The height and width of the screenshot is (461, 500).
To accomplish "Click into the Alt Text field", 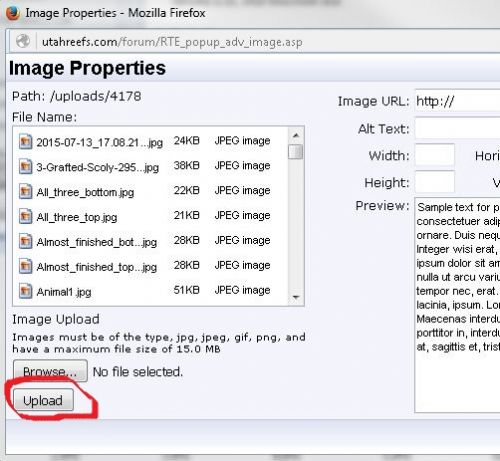I will coord(457,128).
